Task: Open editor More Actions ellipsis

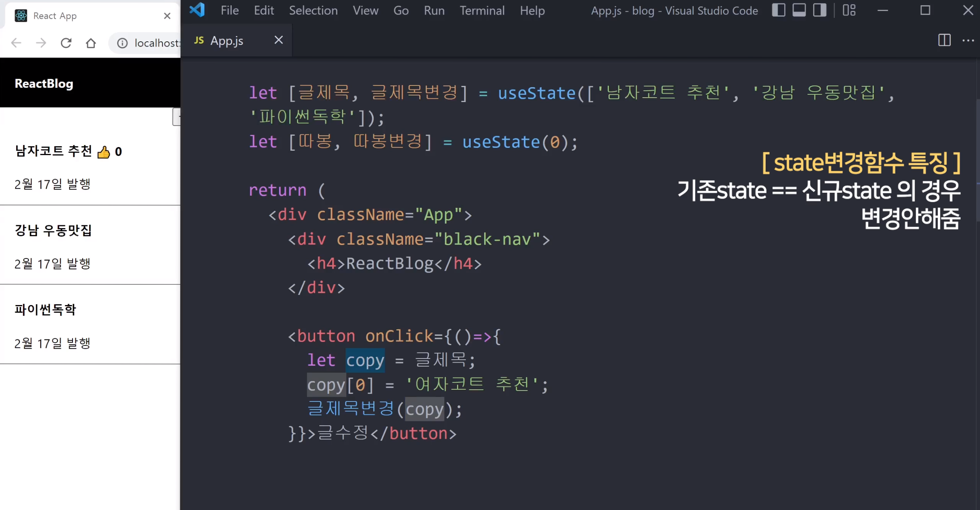Action: click(x=968, y=40)
